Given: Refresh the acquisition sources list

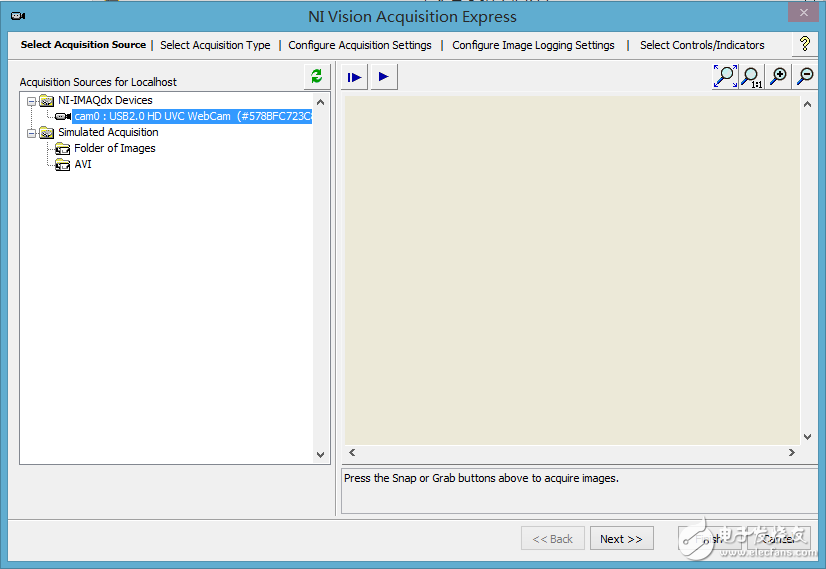Looking at the screenshot, I should pyautogui.click(x=317, y=77).
